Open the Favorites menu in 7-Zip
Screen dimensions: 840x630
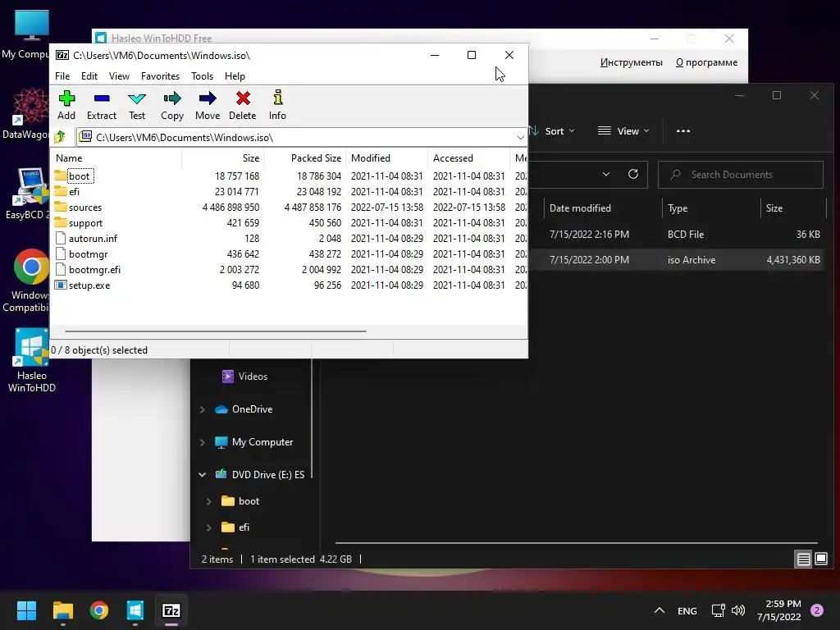click(x=160, y=76)
